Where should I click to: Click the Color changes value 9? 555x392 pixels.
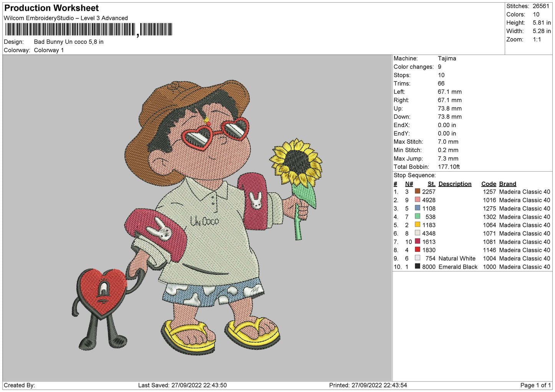pos(440,67)
